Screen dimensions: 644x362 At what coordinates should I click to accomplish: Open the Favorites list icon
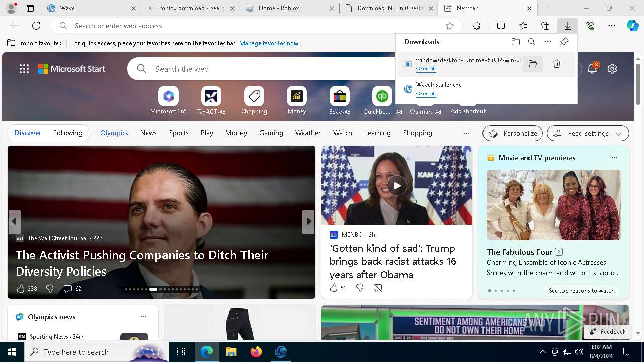pyautogui.click(x=523, y=26)
